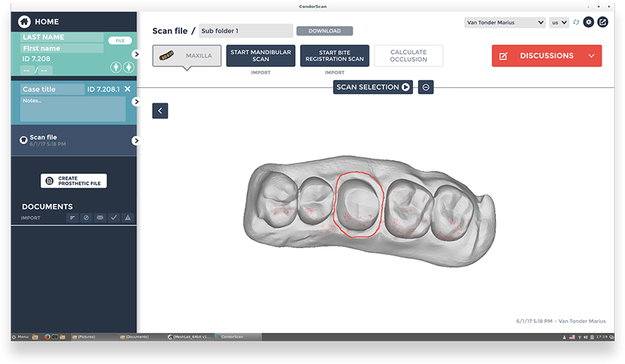Go to HOME via the house icon
The image size is (625, 364).
[24, 21]
